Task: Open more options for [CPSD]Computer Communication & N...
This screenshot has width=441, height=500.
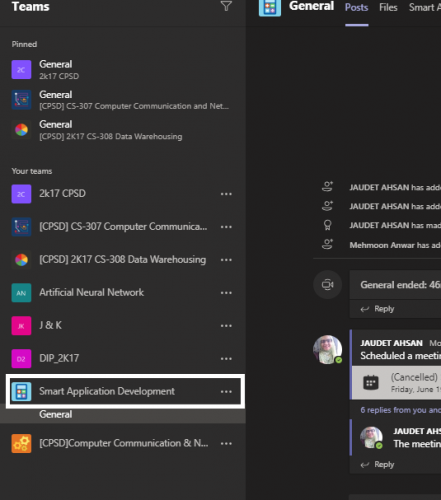Action: click(226, 444)
